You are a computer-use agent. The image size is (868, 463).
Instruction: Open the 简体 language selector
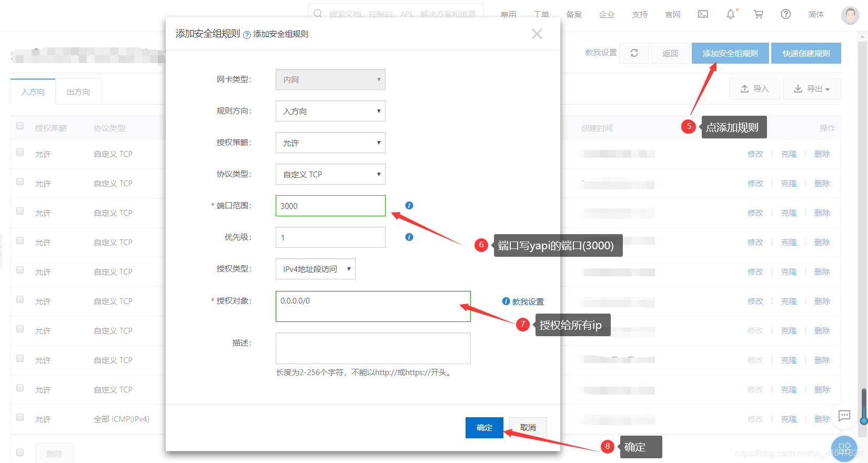pos(816,14)
